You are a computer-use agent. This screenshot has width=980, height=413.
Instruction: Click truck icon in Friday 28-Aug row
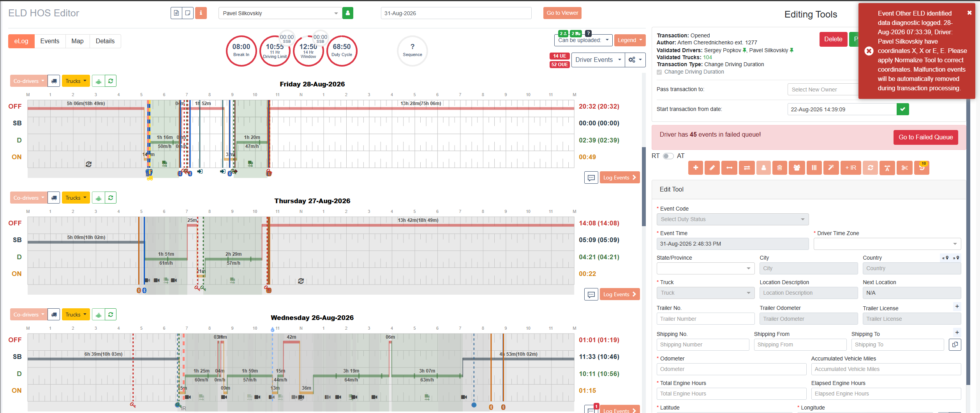pos(54,81)
